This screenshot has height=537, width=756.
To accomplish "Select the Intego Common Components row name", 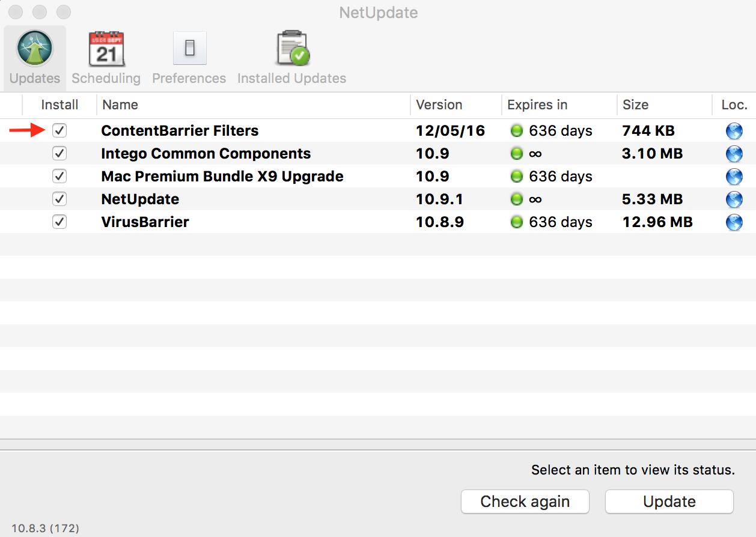I will click(206, 154).
